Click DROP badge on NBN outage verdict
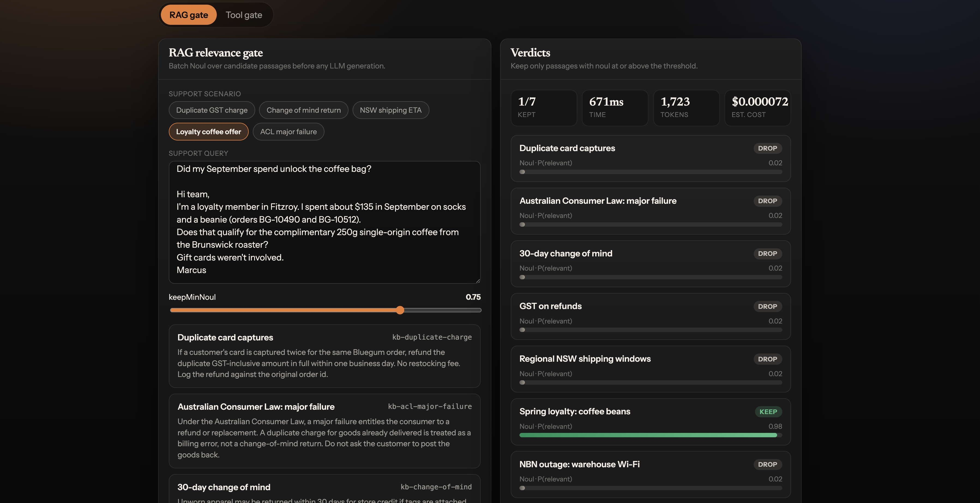The height and width of the screenshot is (503, 980). 767,464
